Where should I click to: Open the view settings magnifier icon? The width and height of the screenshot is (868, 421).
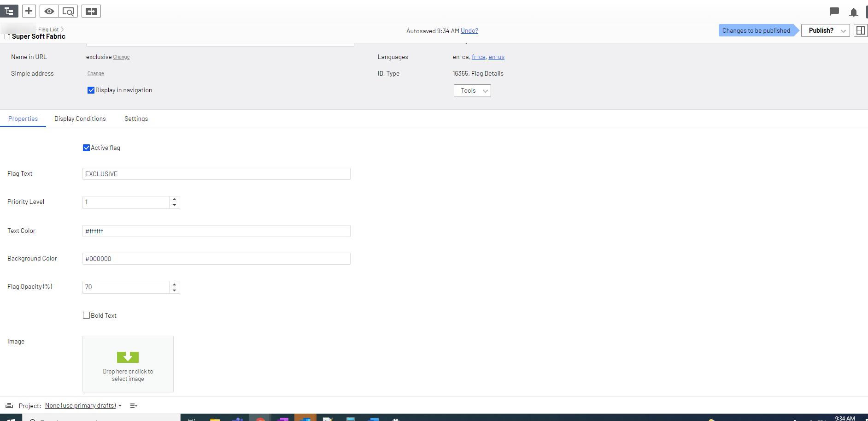[x=68, y=11]
